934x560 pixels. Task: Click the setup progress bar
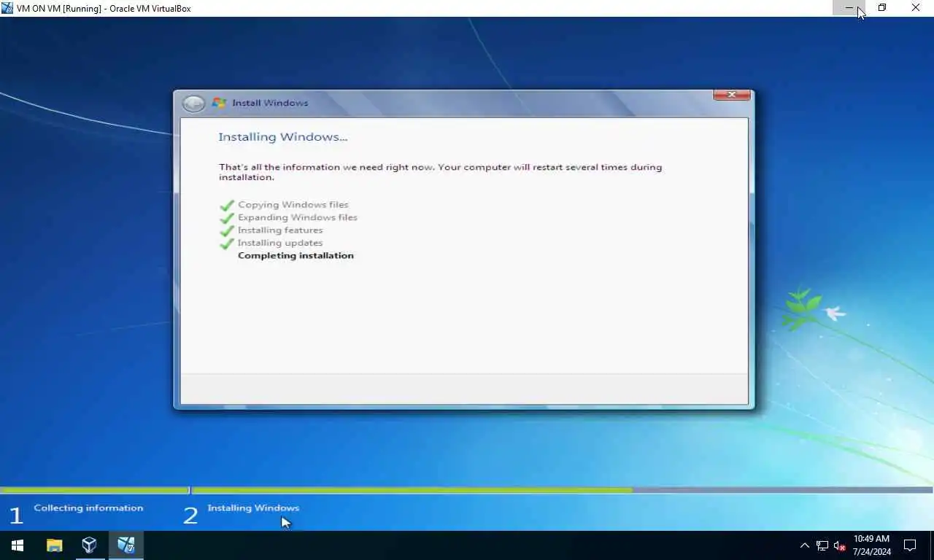(x=466, y=490)
